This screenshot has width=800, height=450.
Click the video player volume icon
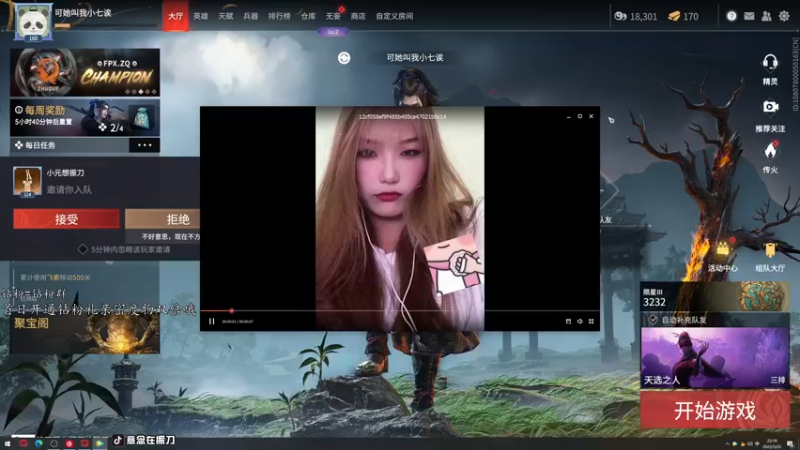[x=580, y=321]
